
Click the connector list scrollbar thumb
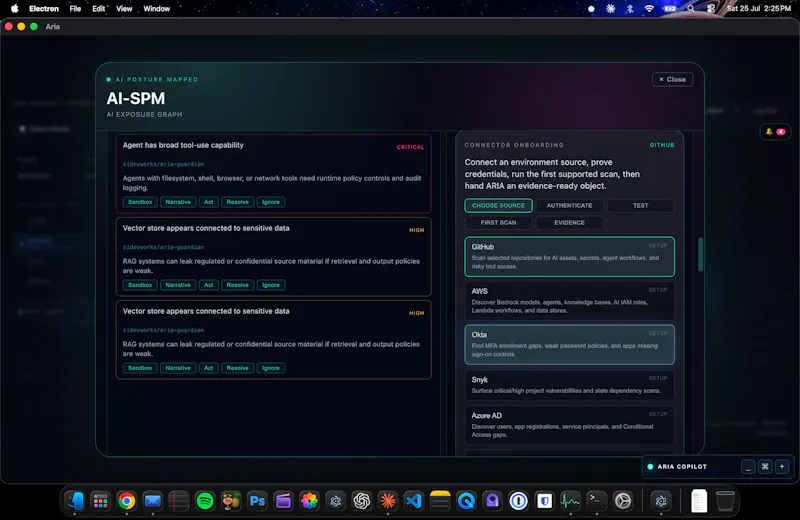point(701,254)
